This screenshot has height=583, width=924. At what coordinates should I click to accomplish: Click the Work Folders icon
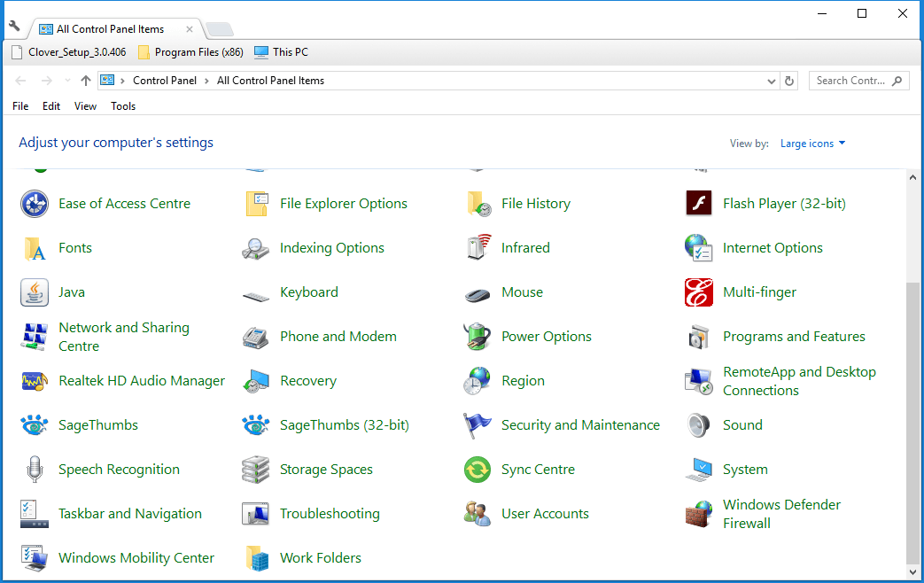tap(256, 558)
